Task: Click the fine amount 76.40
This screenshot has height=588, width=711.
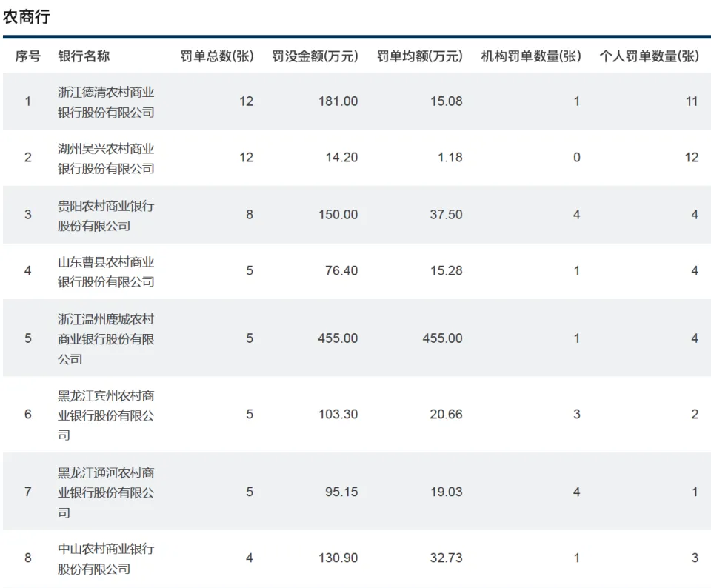Action: point(341,270)
